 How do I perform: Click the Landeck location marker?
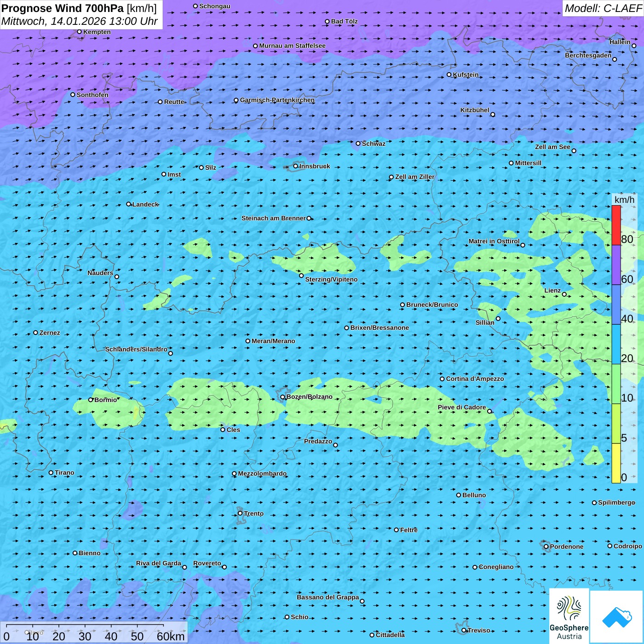[x=128, y=204]
